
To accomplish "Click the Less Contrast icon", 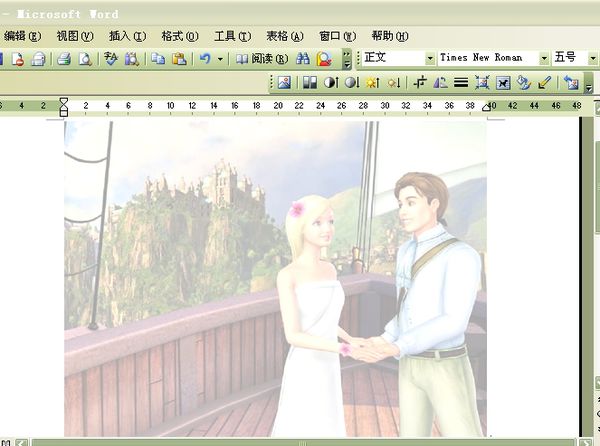I will (x=352, y=83).
